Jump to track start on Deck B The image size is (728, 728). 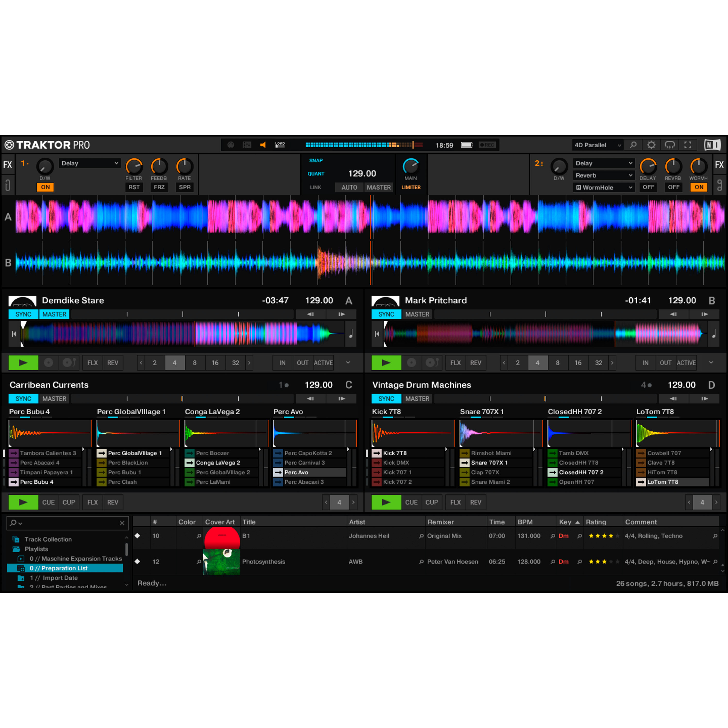377,334
